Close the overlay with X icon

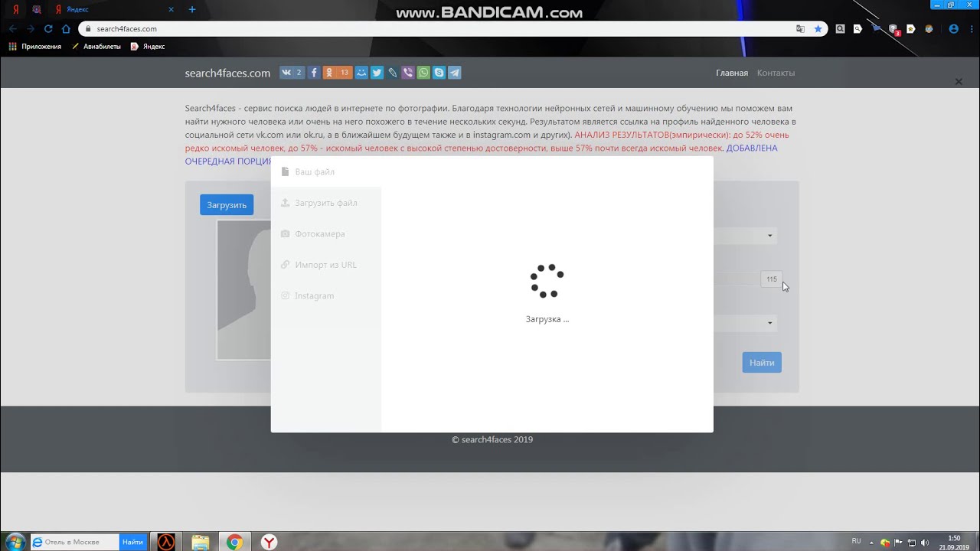[958, 82]
